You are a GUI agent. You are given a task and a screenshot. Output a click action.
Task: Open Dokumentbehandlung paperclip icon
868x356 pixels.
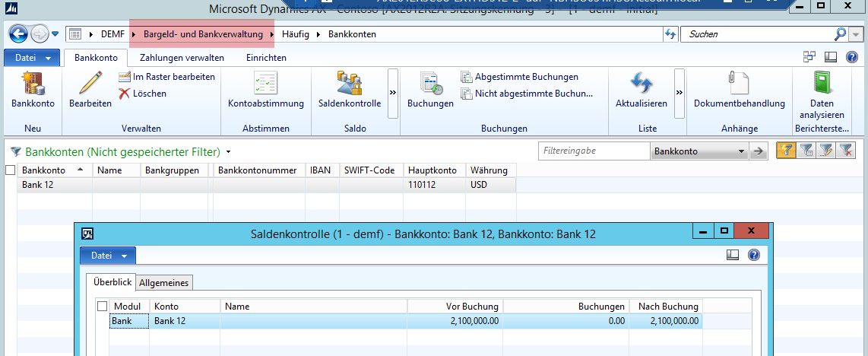tap(739, 84)
